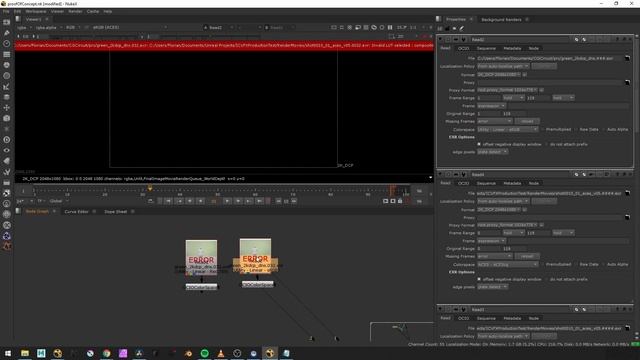This screenshot has height=360, width=640.
Task: Open the 3D nodes toolbar menu
Action: 7,118
